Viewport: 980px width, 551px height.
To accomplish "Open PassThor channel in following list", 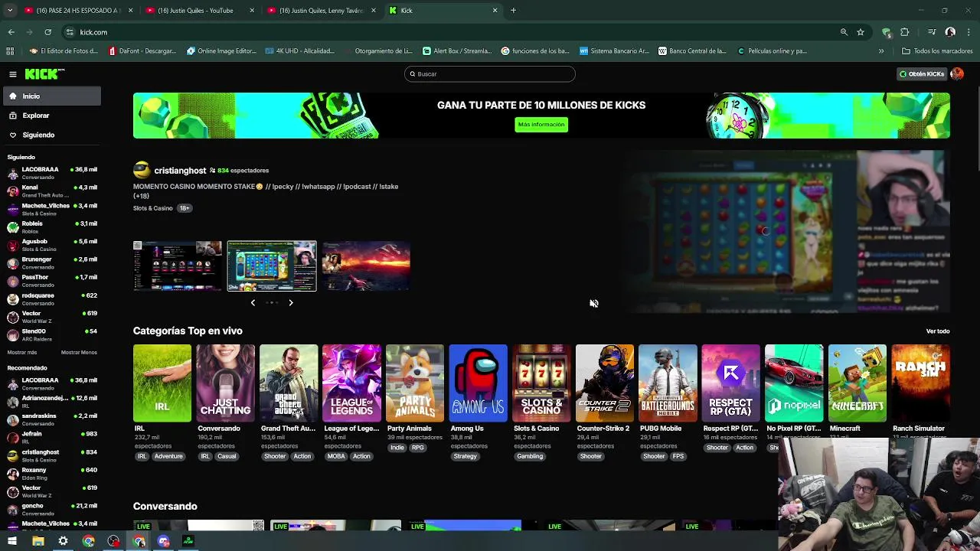I will [x=51, y=281].
